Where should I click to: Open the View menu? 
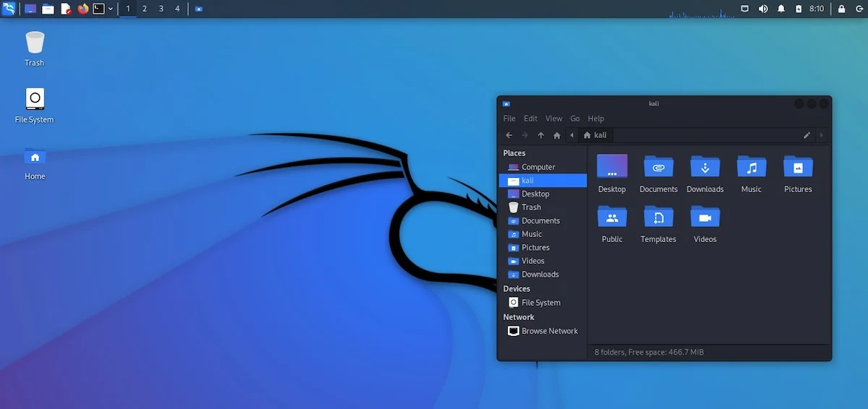coord(554,119)
